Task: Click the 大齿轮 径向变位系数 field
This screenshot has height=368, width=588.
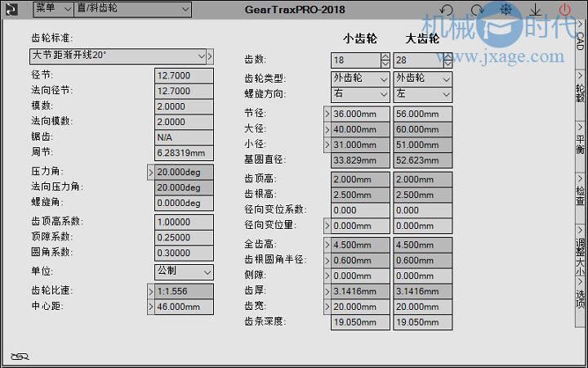Action: click(423, 210)
